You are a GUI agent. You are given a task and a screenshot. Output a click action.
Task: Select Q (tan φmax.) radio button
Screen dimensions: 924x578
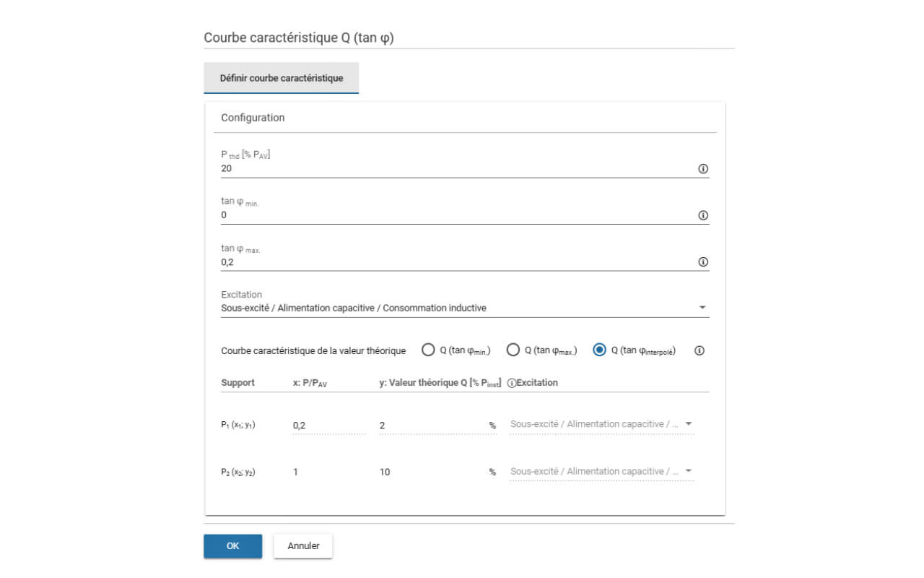pos(513,350)
